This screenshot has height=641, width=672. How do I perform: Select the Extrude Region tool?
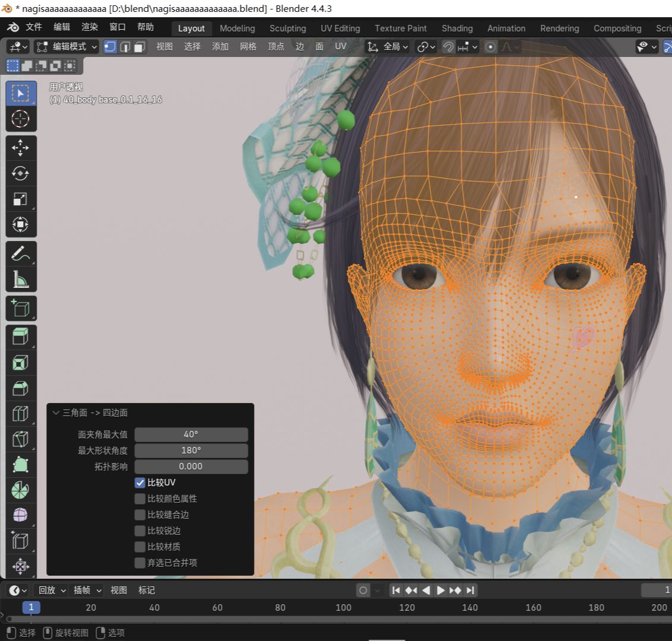tap(21, 337)
